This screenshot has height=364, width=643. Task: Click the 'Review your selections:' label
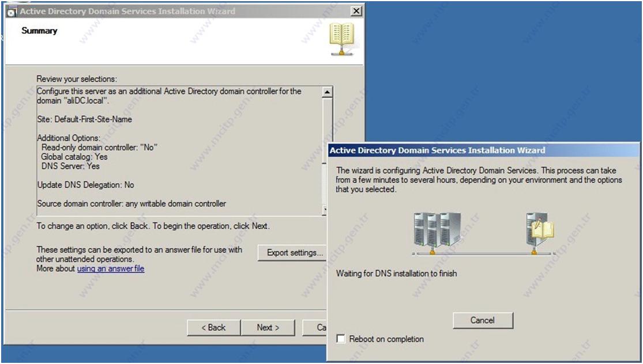(x=77, y=79)
